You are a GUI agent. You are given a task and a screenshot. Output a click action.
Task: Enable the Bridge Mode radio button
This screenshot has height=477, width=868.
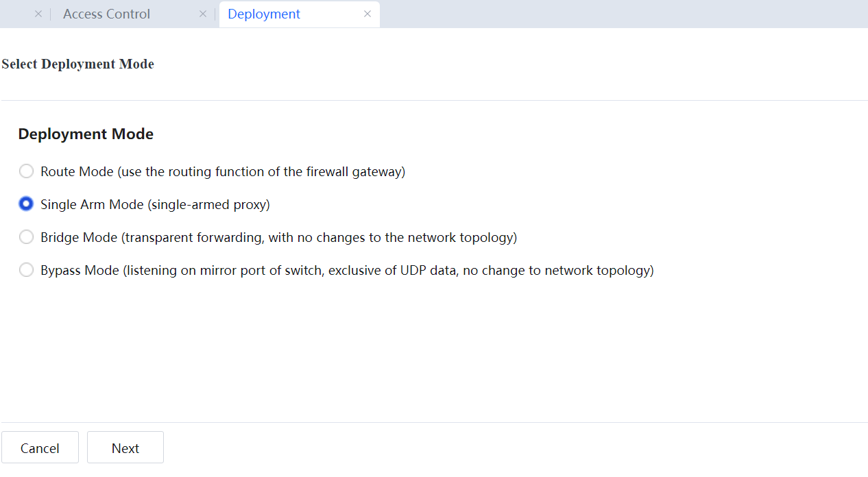click(x=26, y=237)
